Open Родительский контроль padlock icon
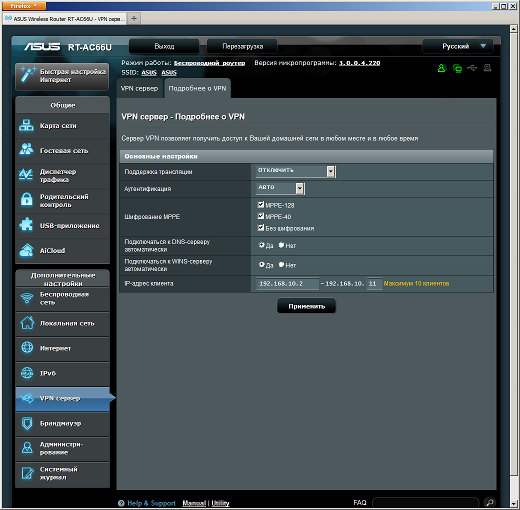 coord(26,200)
